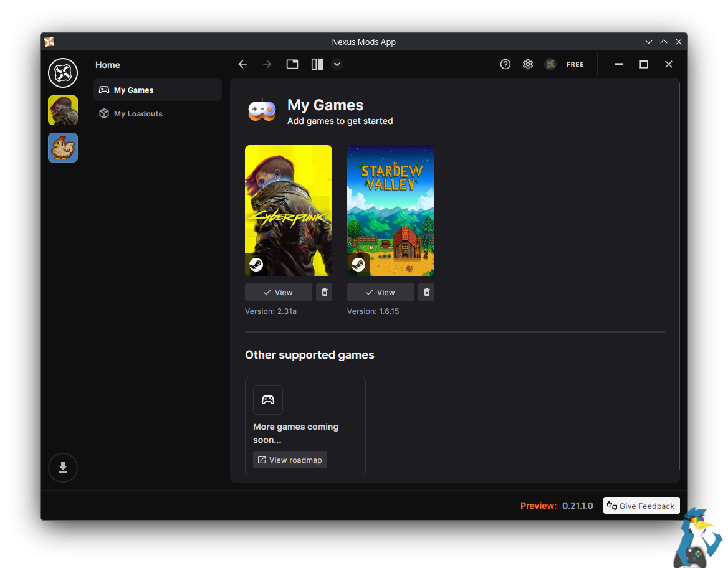
Task: Expand the panel layout dropdown chevron
Action: tap(337, 64)
